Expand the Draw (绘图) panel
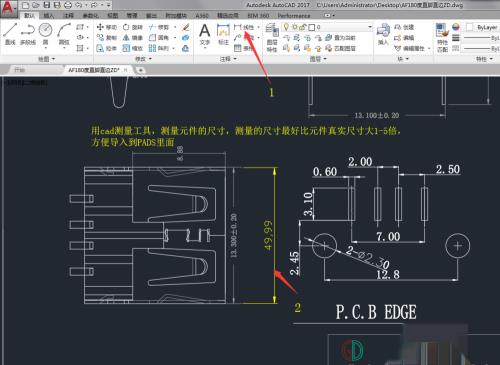This screenshot has width=500, height=365. [46, 59]
